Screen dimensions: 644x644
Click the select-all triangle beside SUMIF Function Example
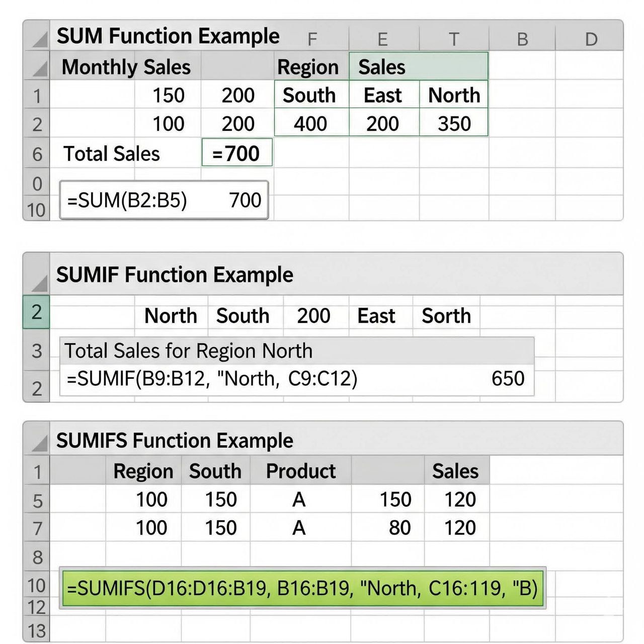coord(39,283)
